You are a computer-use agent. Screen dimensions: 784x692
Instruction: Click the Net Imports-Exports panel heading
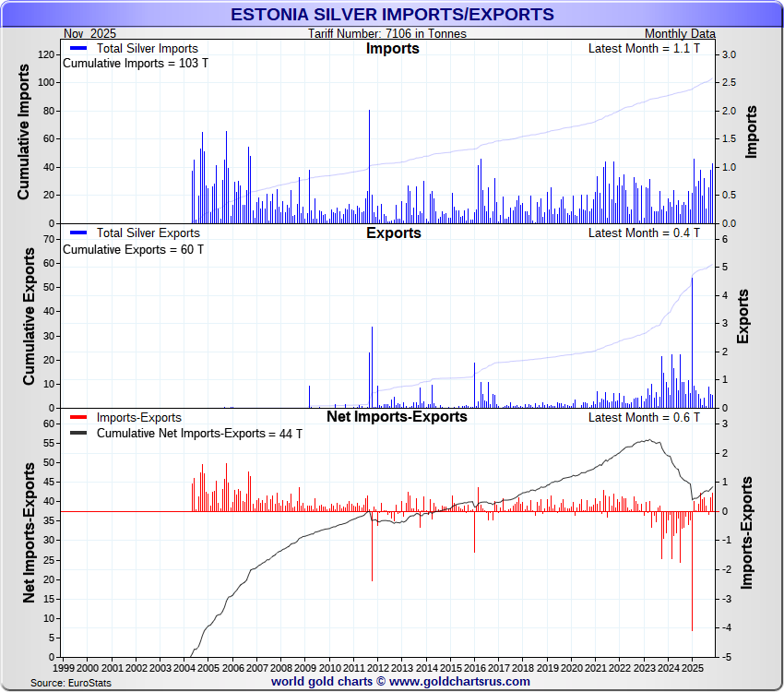coord(397,417)
